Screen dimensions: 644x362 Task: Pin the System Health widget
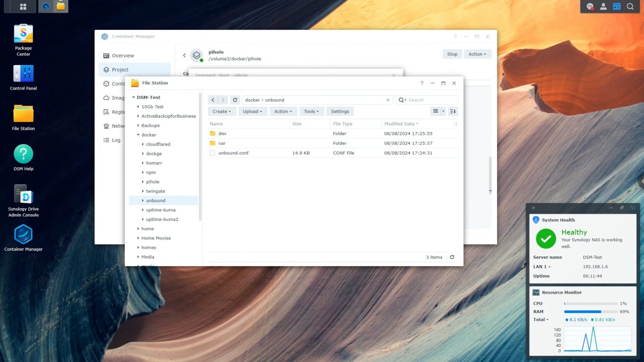pyautogui.click(x=622, y=207)
